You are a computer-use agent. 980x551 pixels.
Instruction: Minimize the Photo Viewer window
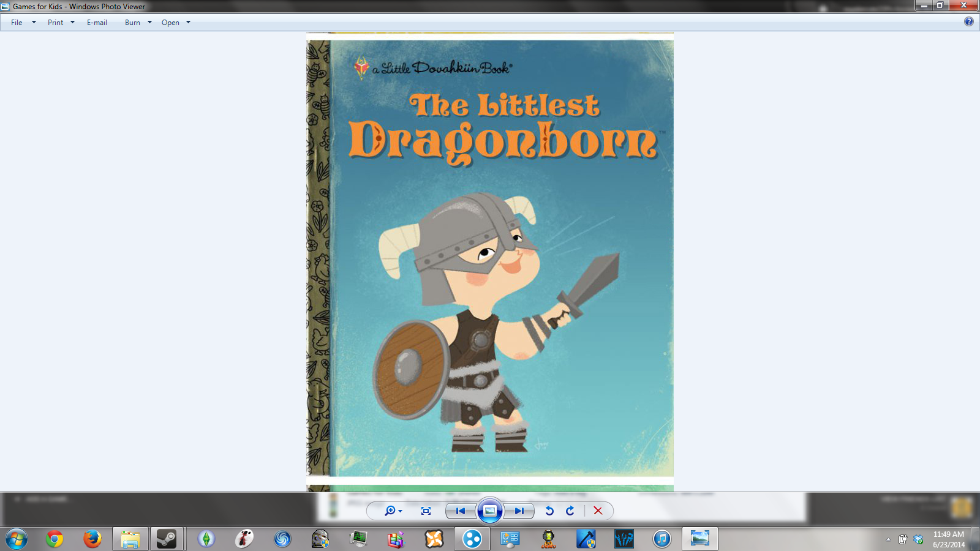click(924, 6)
